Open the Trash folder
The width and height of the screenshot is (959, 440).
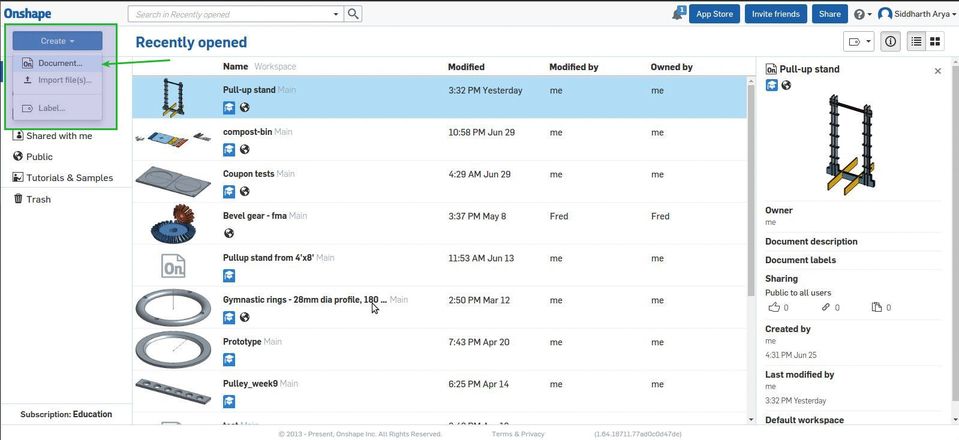[x=32, y=199]
